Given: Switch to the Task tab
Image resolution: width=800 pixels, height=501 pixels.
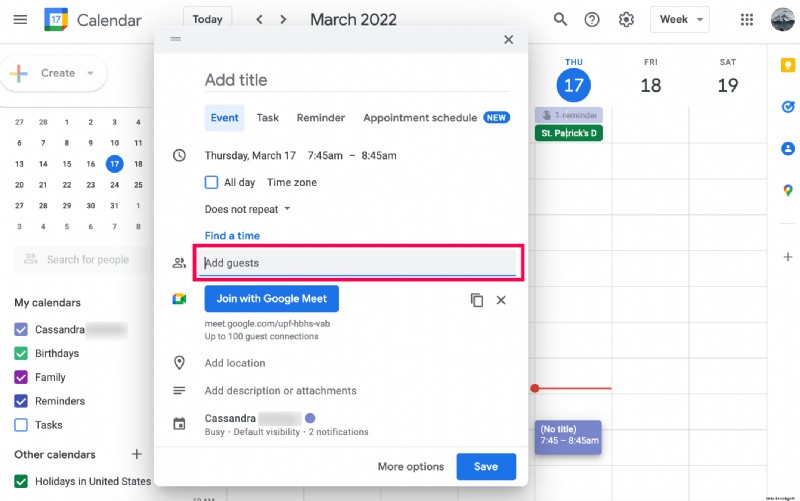Looking at the screenshot, I should pos(267,118).
